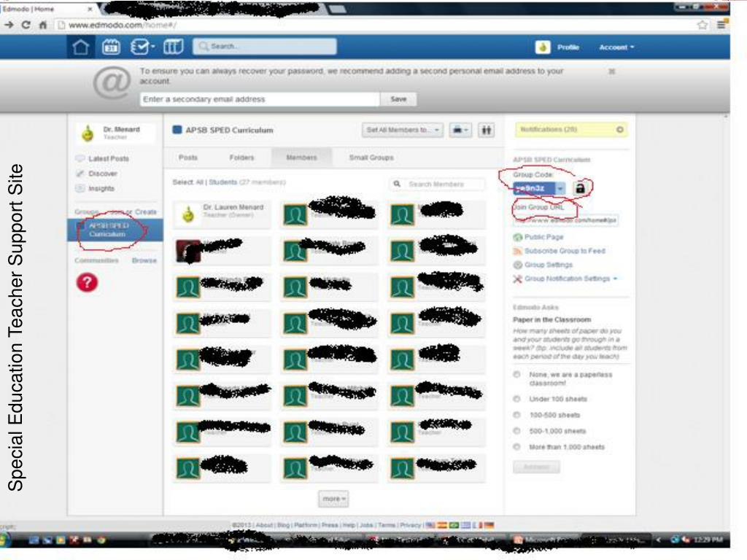Screen dimensions: 747x560
Task: Open the browser menu icon
Action: 721,25
